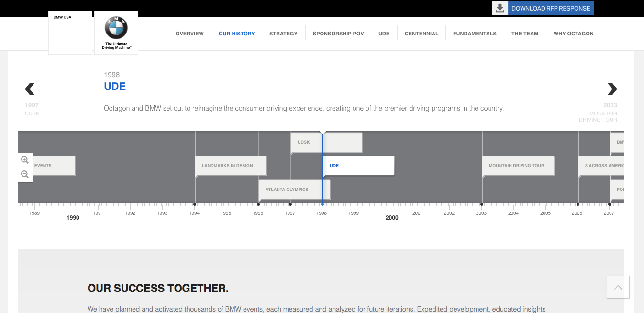
Task: Open Sponsorship POV page
Action: point(338,34)
